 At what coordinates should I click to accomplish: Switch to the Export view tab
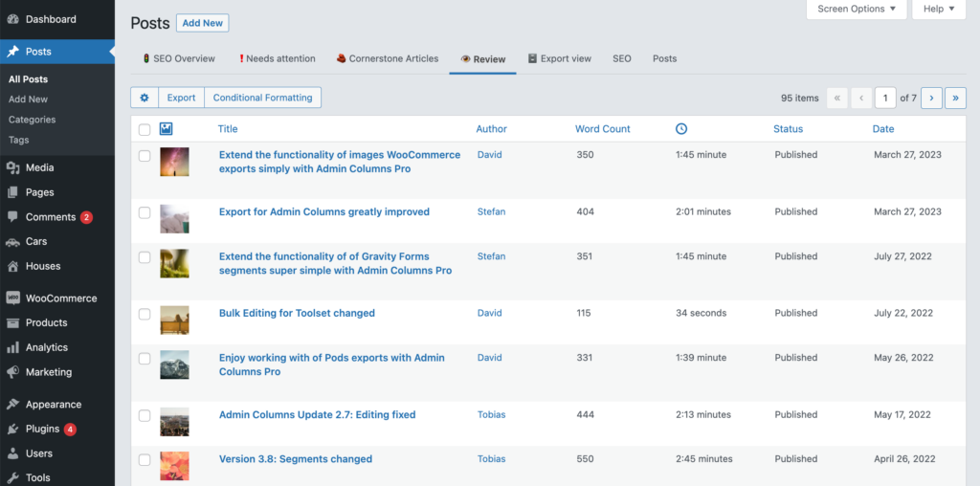pos(559,58)
